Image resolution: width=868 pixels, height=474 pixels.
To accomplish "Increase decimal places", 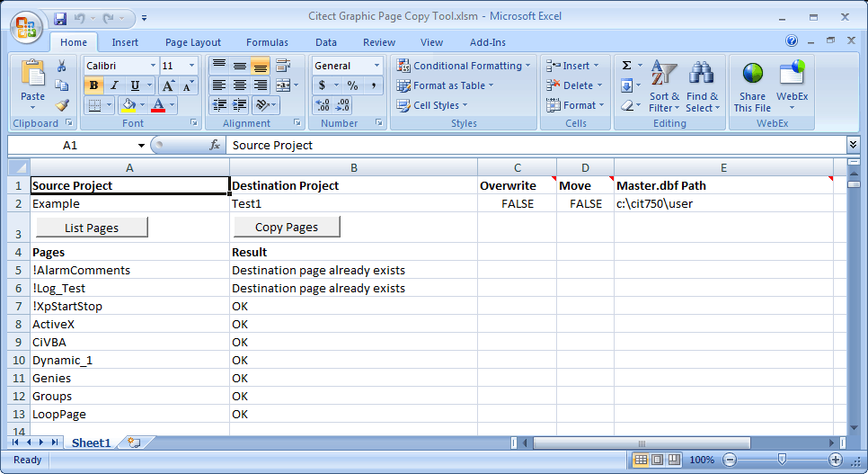I will (323, 104).
